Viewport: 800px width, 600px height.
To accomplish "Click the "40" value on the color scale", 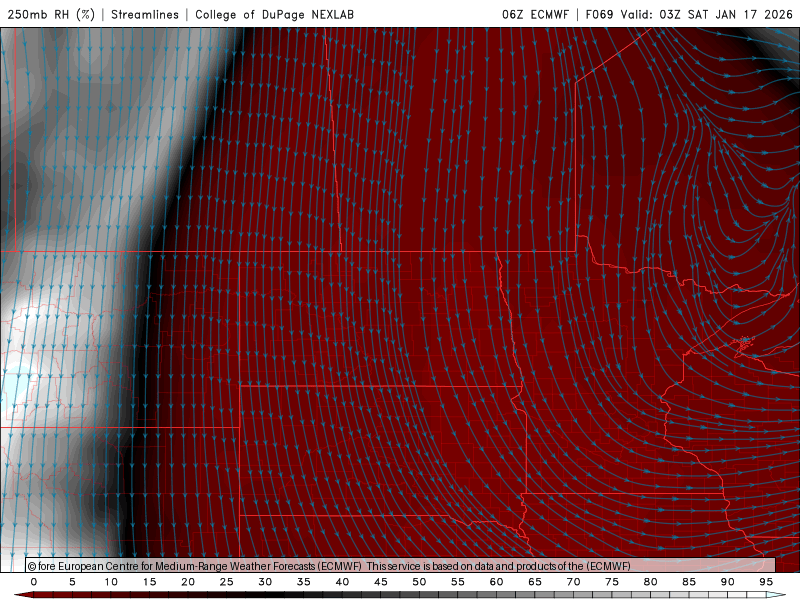I will click(342, 582).
